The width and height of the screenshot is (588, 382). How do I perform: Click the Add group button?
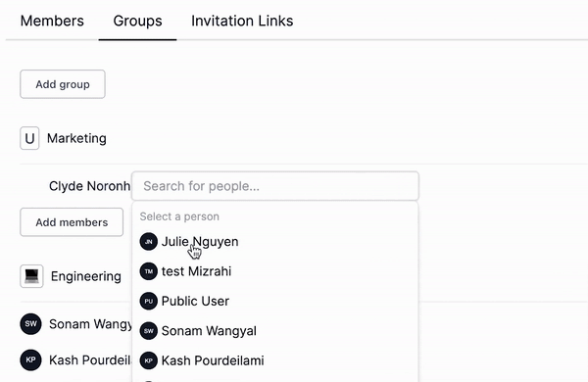point(63,84)
